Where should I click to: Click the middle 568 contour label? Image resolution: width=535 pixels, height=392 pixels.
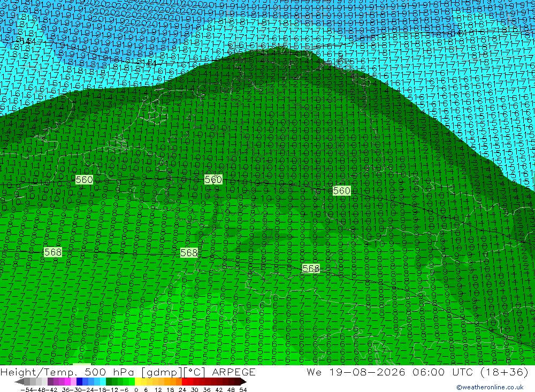coord(189,252)
